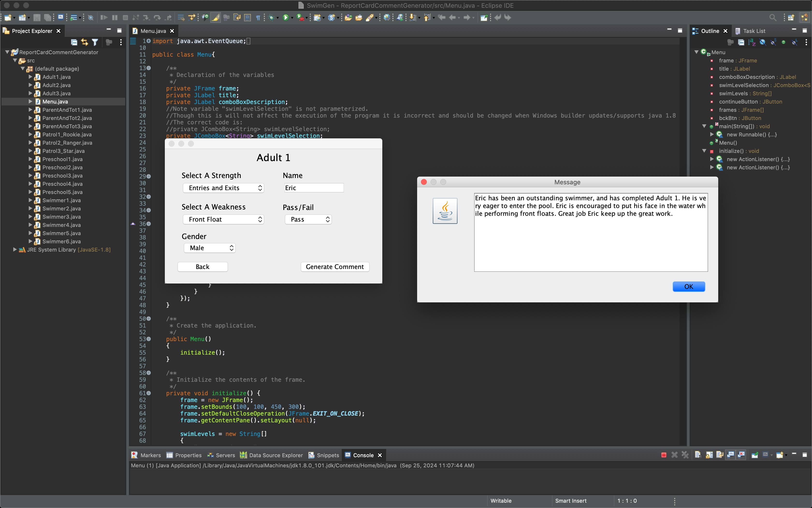Expand Adult1.java in Project Explorer
812x508 pixels.
point(30,77)
